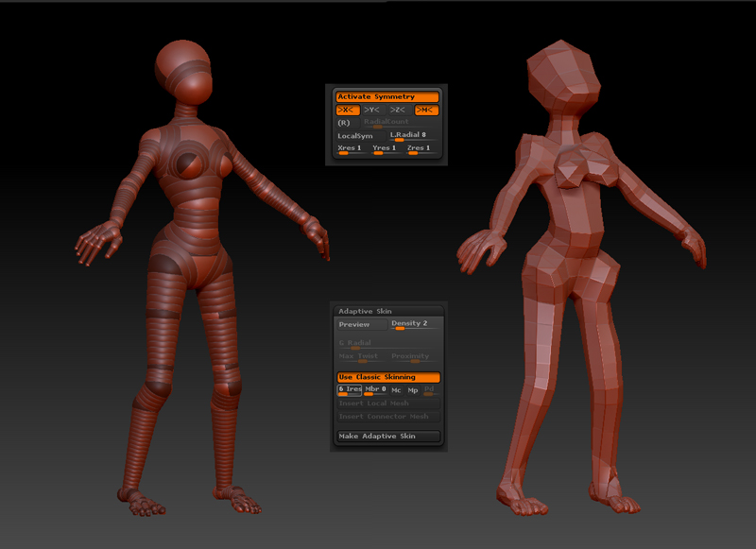Click Make Adaptive Skin button
756x549 pixels.
pos(388,437)
